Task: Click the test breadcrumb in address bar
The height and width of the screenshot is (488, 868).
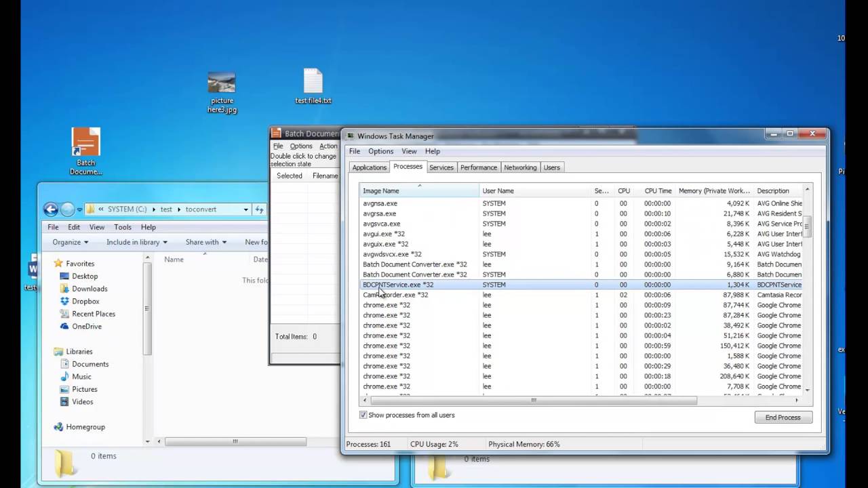Action: [x=166, y=209]
